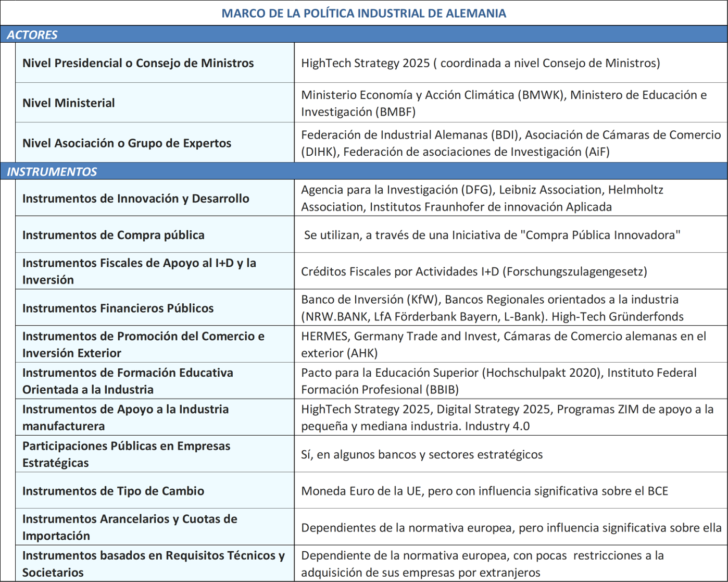Select the cell listing BDI, DIHK and AiF
The image size is (728, 582).
pyautogui.click(x=510, y=143)
